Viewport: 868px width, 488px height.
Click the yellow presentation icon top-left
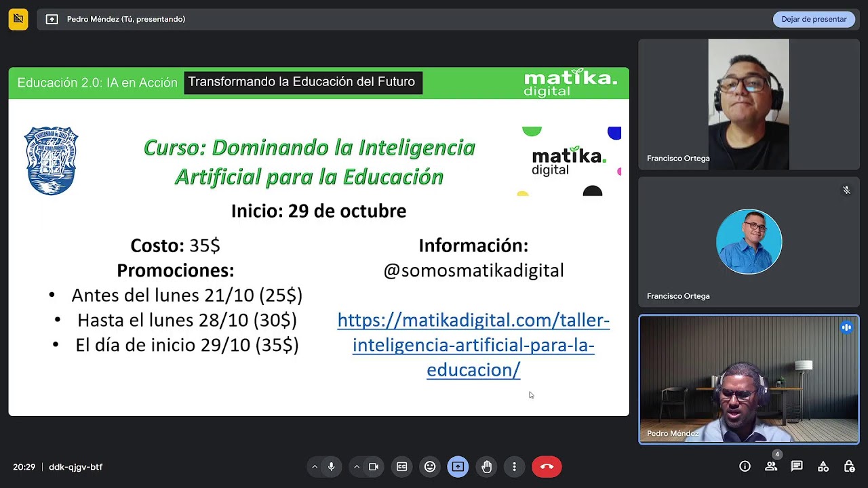click(18, 19)
